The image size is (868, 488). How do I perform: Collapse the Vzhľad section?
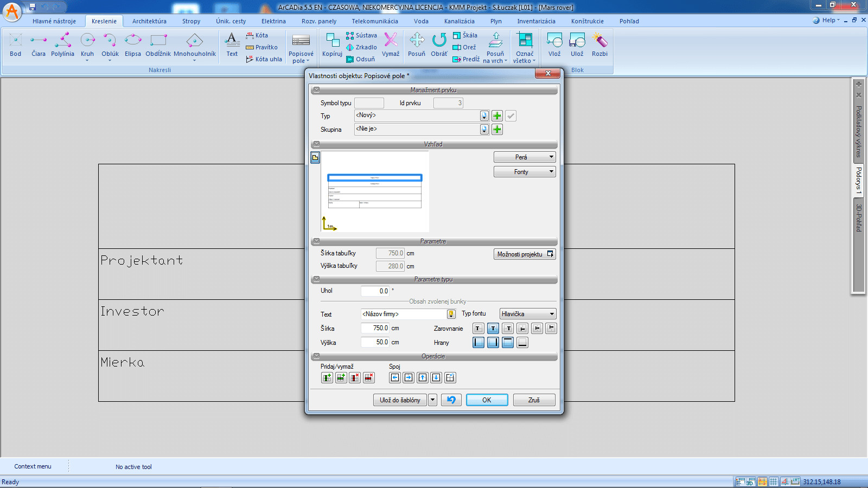click(x=316, y=144)
